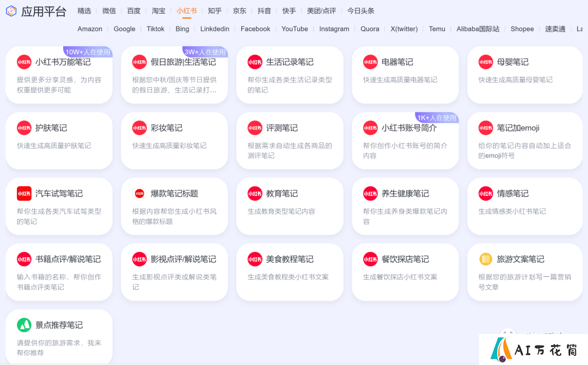This screenshot has height=365, width=588.
Task: Click the 小红书账号简介 card icon
Action: (x=371, y=128)
